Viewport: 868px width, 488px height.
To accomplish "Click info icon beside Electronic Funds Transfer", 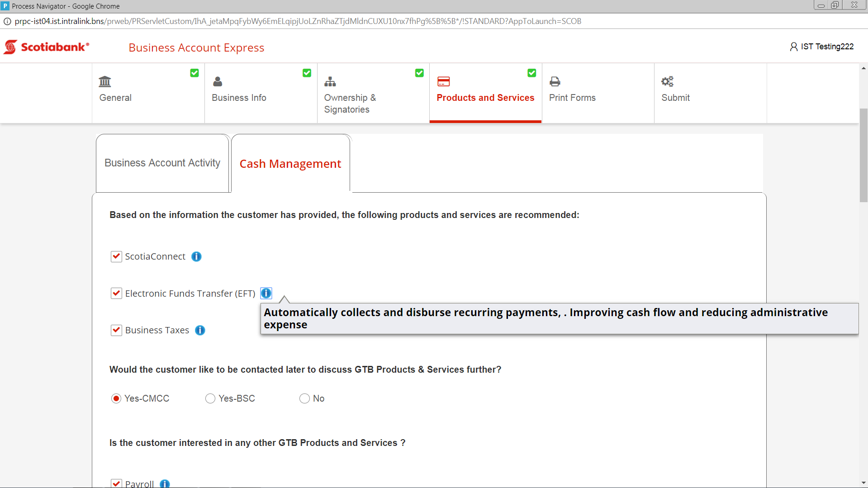I will (266, 293).
